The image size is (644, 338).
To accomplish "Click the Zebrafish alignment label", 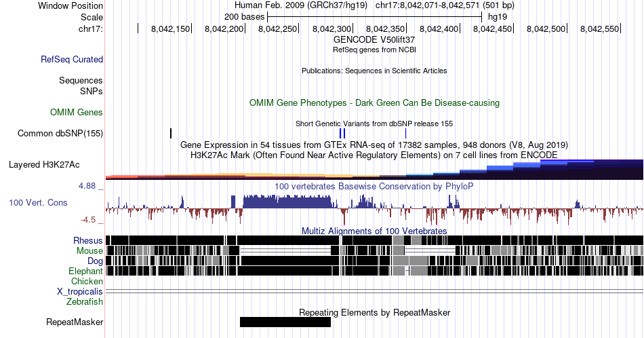I will [85, 301].
